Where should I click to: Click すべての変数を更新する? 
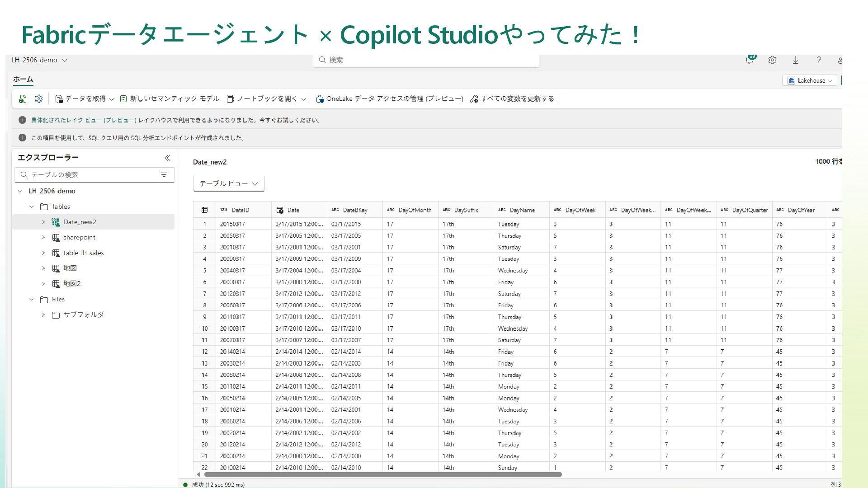[512, 99]
